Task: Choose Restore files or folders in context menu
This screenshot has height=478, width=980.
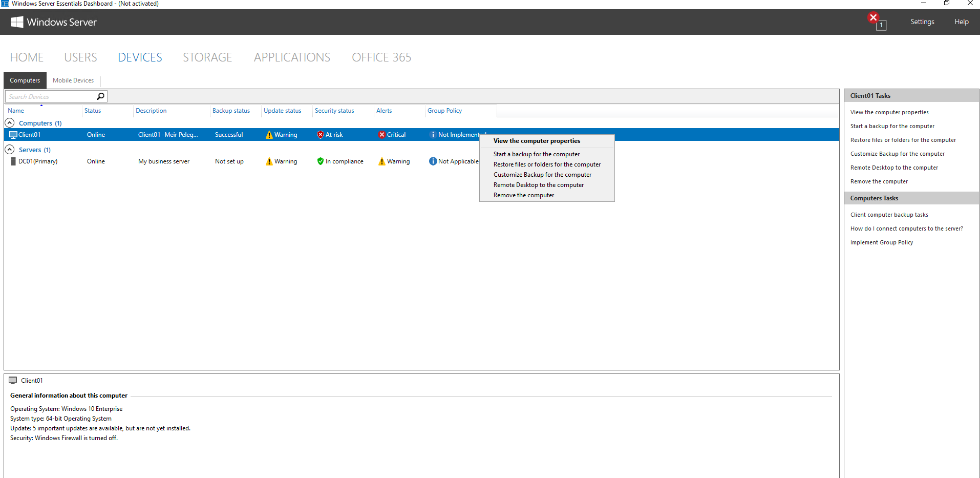Action: pyautogui.click(x=547, y=164)
